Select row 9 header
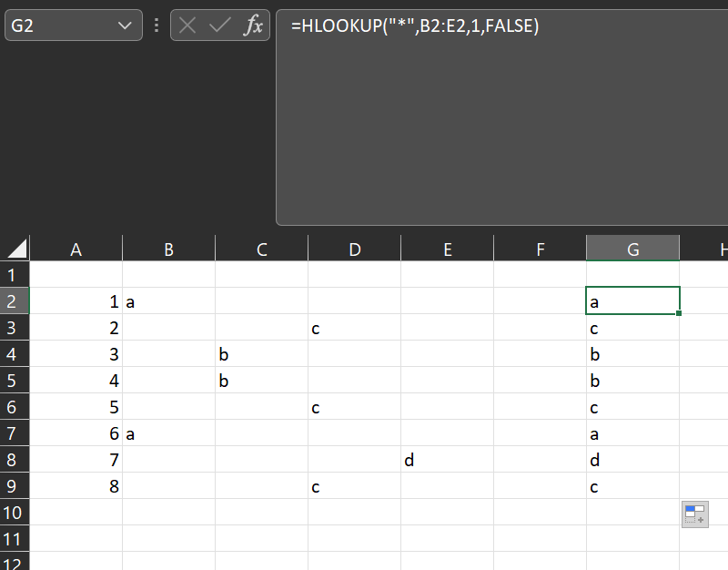 (15, 486)
